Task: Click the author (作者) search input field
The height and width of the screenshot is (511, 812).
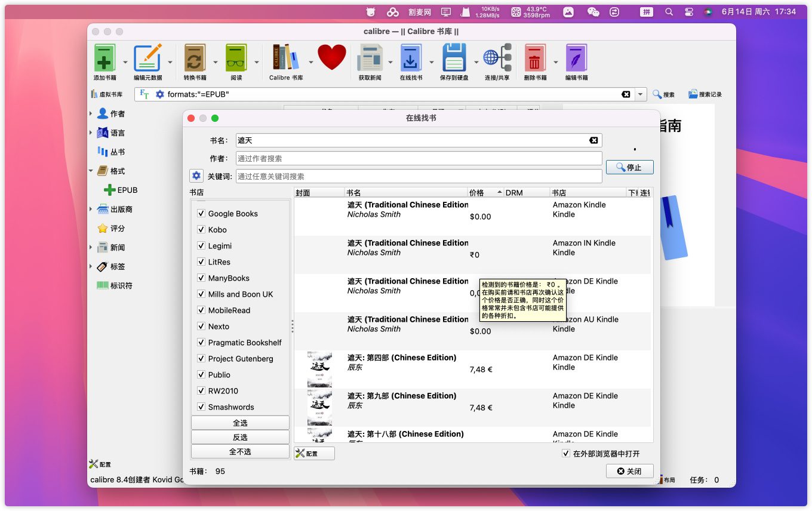Action: 419,158
